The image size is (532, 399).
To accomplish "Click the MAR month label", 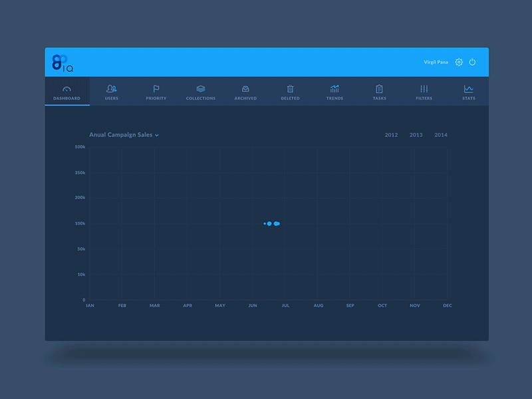I will coord(155,306).
